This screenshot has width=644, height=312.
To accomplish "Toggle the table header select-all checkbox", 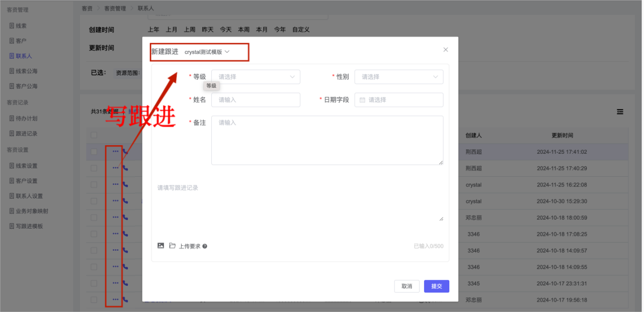I will (94, 135).
